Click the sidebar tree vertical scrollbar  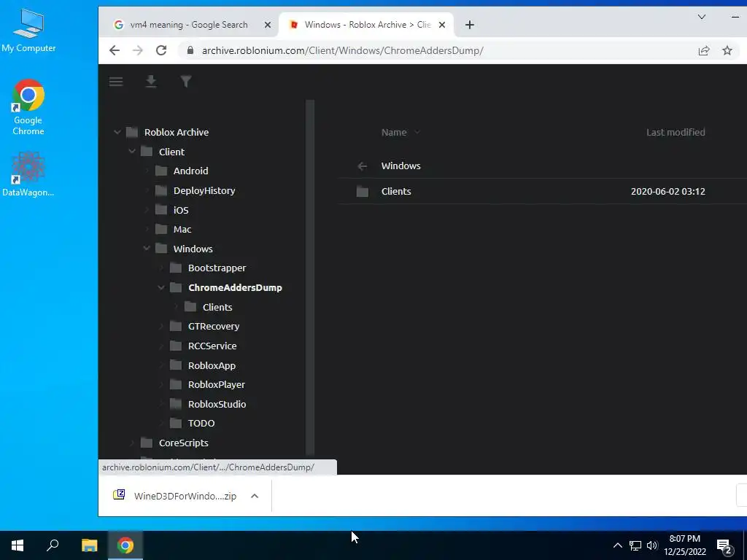tap(310, 277)
